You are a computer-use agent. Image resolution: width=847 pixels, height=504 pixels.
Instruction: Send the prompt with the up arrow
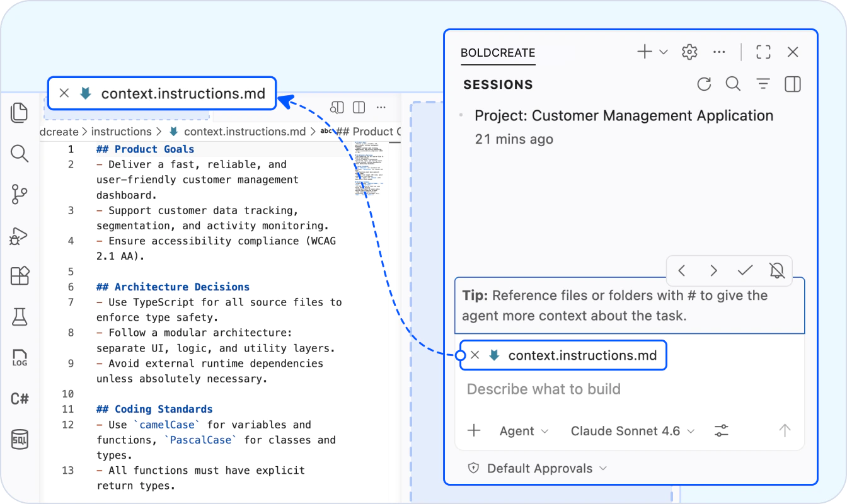(785, 431)
